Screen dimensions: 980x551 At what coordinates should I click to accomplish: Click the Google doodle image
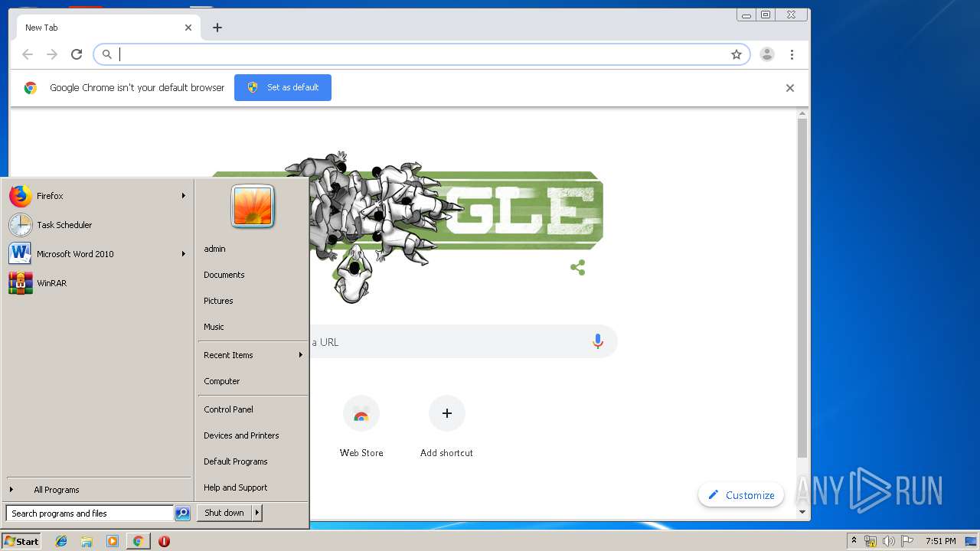[407, 226]
